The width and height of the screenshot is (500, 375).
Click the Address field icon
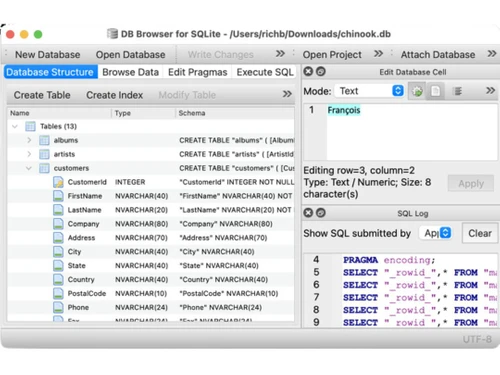click(x=58, y=238)
